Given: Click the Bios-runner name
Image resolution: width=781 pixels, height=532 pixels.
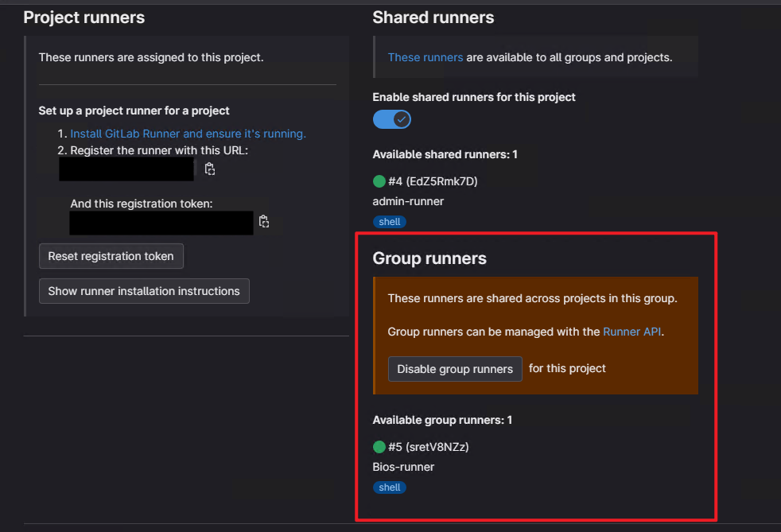Looking at the screenshot, I should tap(403, 467).
